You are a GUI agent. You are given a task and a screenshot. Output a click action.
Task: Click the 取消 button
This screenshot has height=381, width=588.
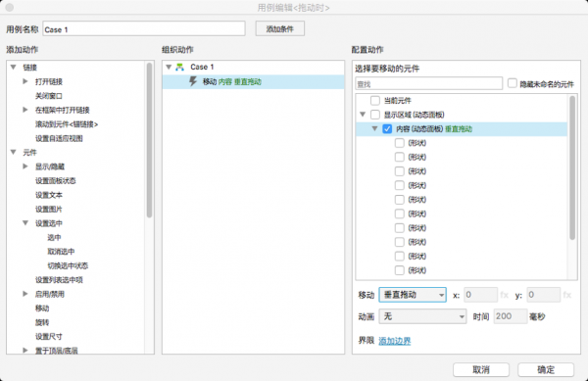pos(481,370)
